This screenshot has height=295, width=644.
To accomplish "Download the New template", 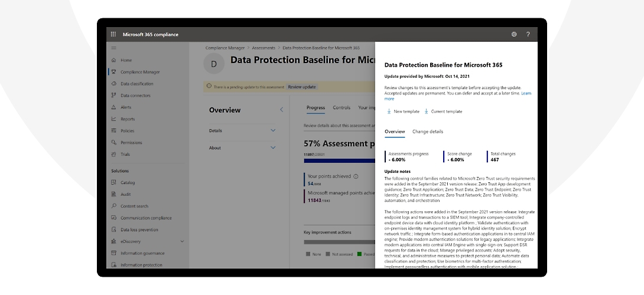I will [403, 112].
